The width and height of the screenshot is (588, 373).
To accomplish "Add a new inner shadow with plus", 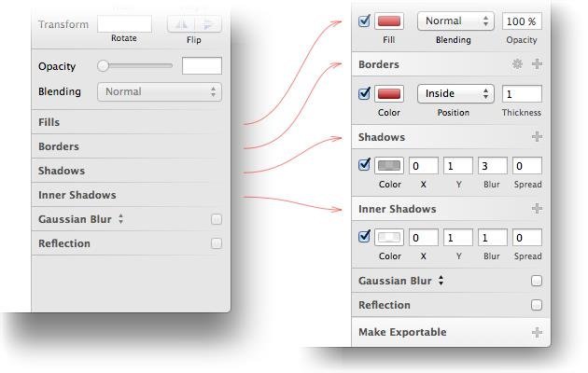I will pyautogui.click(x=537, y=209).
